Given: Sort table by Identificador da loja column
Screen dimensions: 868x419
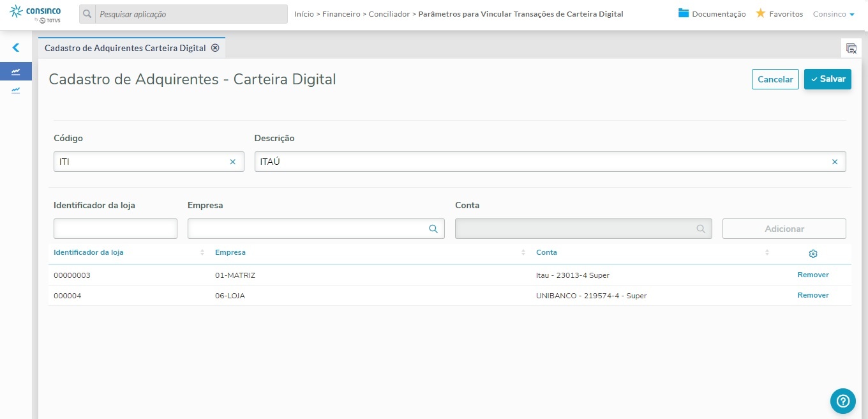Looking at the screenshot, I should (x=202, y=253).
